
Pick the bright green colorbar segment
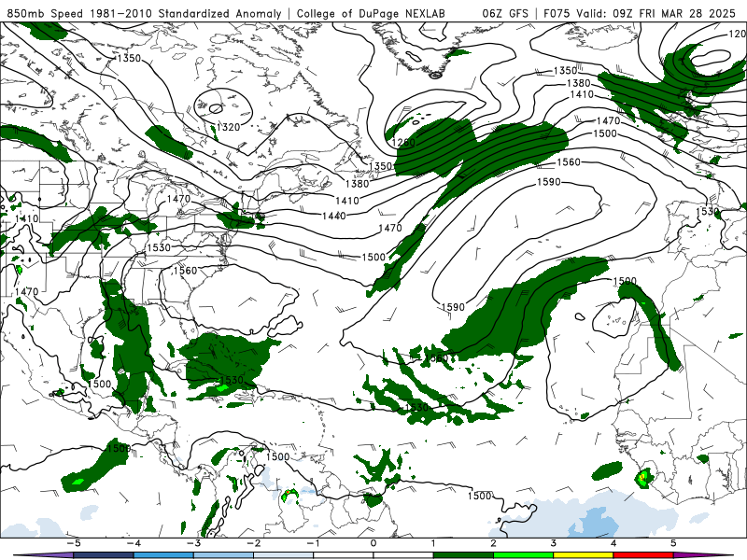[524, 555]
